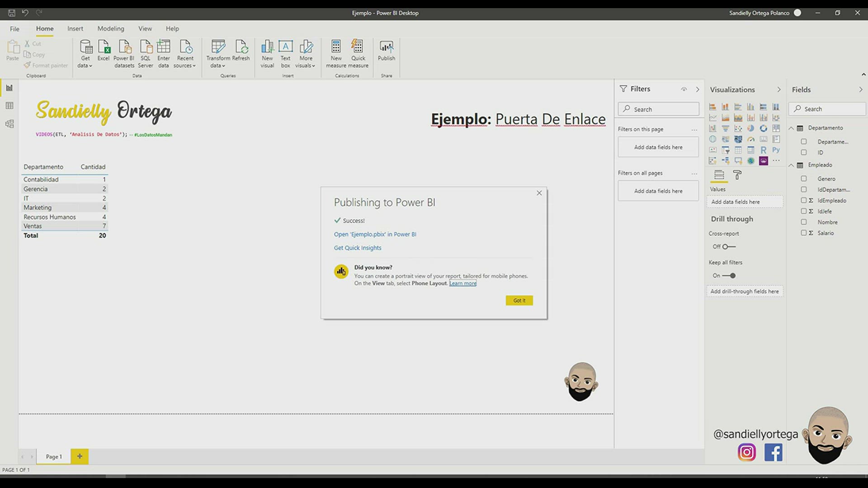Create a New measure
Viewport: 868px width, 488px height.
pos(336,54)
